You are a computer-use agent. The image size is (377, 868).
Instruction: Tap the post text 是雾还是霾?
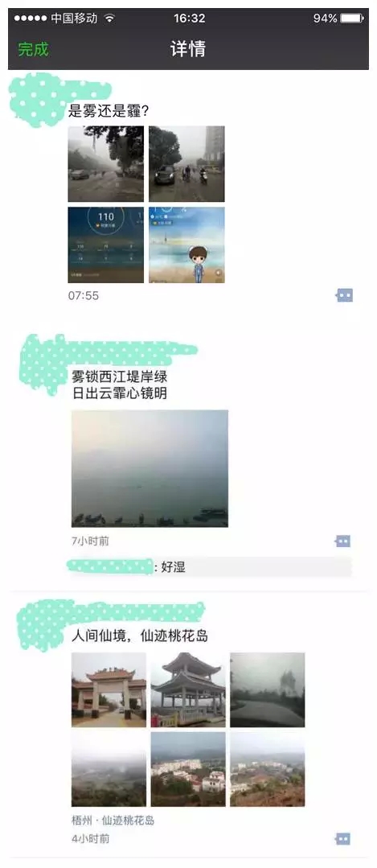(109, 111)
